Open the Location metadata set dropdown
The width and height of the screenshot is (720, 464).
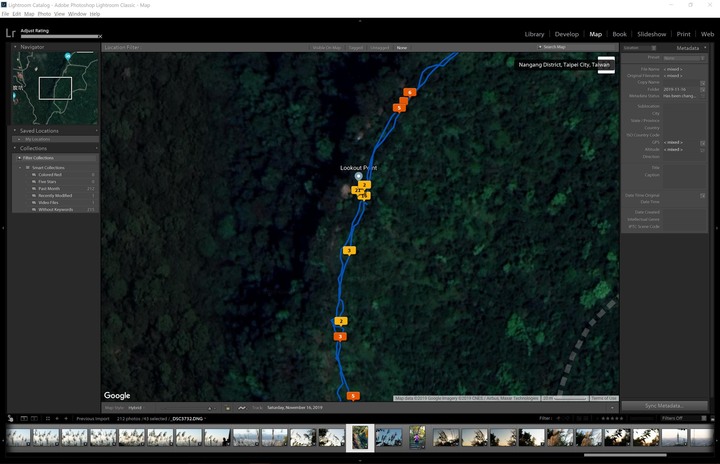[640, 48]
